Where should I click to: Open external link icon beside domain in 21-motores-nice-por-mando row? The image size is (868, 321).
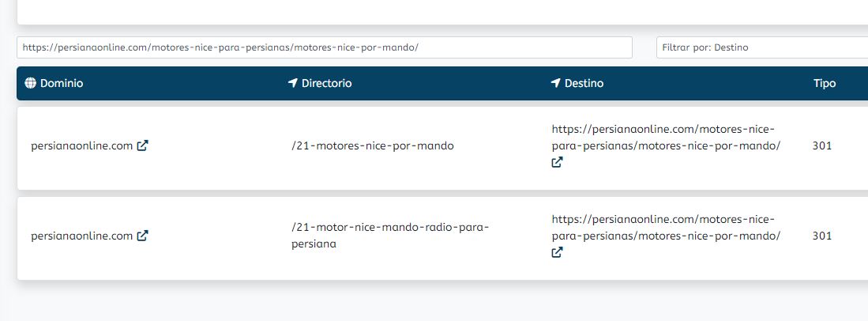[x=143, y=145]
